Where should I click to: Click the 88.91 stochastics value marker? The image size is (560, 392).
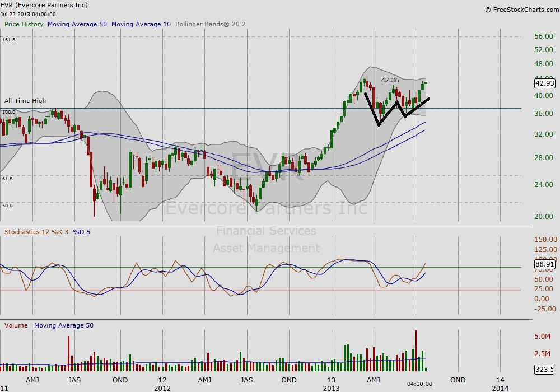tap(545, 264)
